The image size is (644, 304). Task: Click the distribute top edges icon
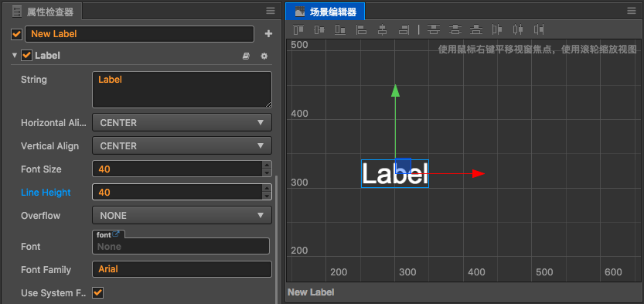433,29
